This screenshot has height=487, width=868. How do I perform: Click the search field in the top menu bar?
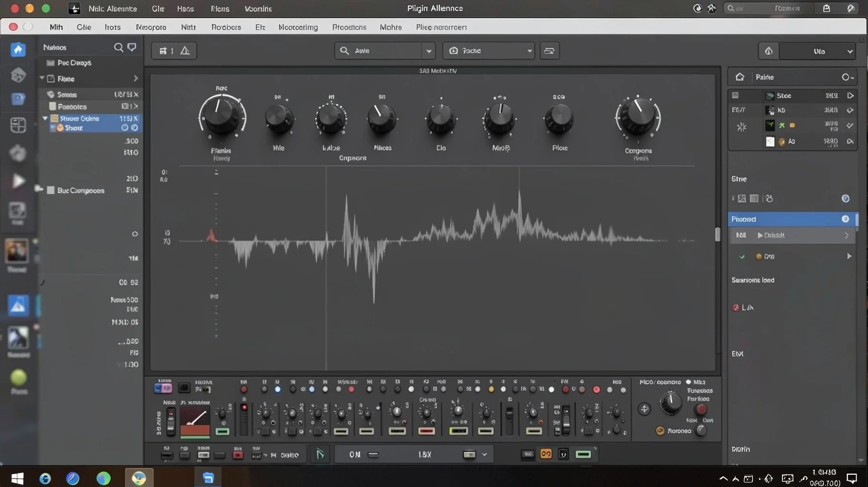(x=767, y=8)
